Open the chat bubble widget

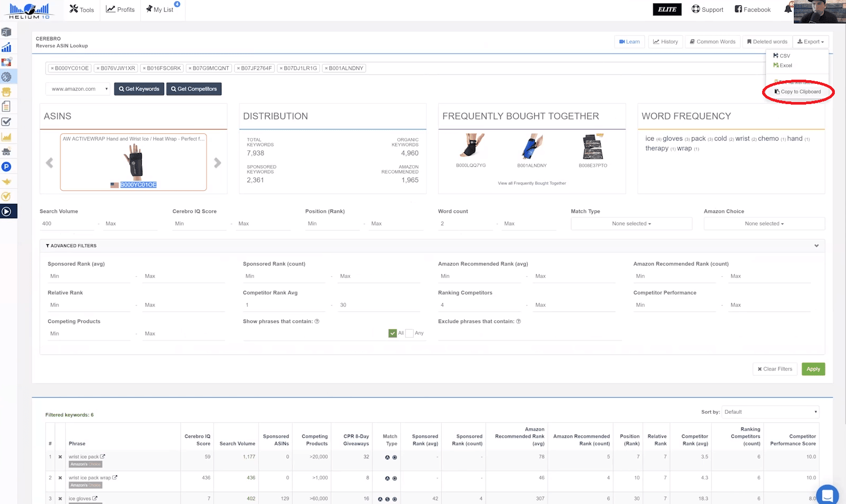tap(827, 494)
